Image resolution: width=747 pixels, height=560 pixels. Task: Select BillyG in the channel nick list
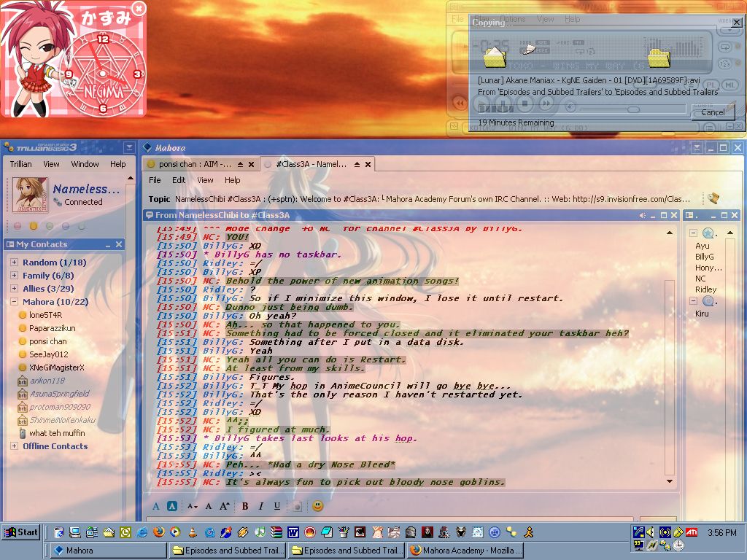(704, 257)
